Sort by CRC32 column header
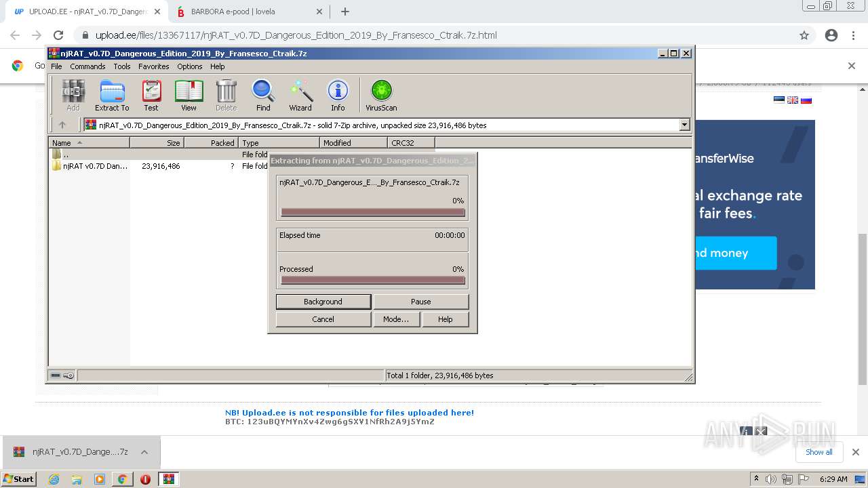The height and width of the screenshot is (488, 868). pos(411,143)
